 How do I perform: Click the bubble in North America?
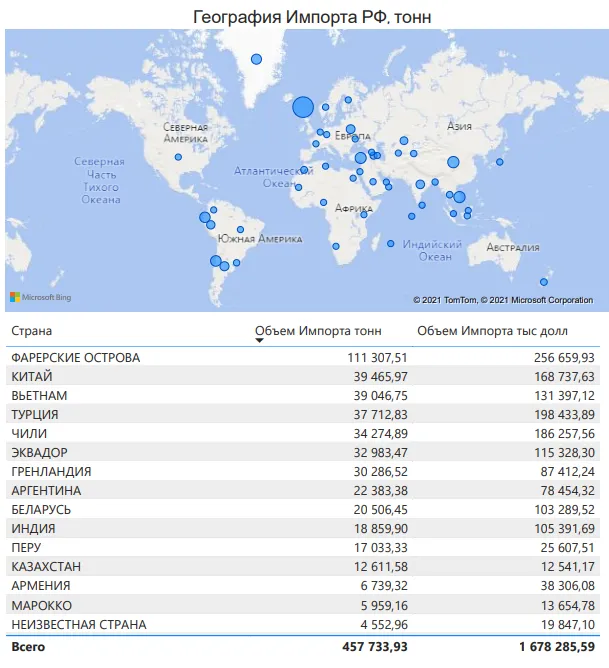tap(178, 157)
